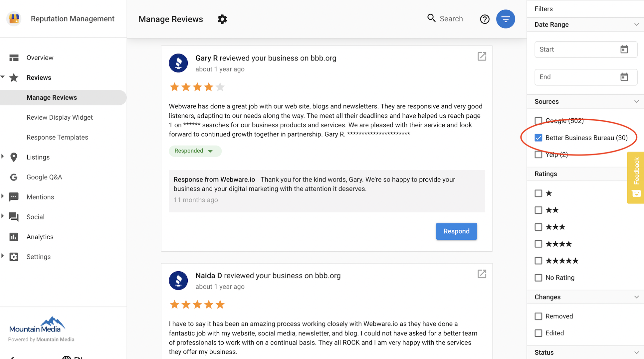Toggle the blue filter button in header
Image resolution: width=644 pixels, height=359 pixels.
point(505,19)
